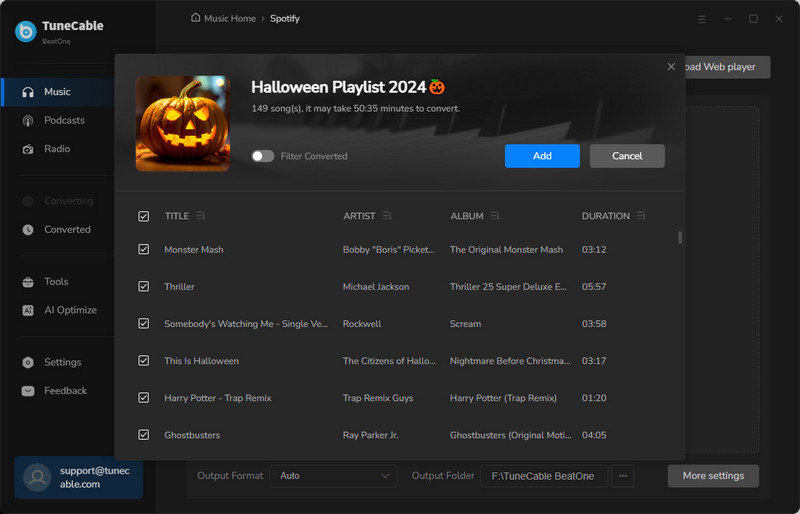Open the hamburger menu in title bar
The width and height of the screenshot is (800, 514).
[x=702, y=19]
